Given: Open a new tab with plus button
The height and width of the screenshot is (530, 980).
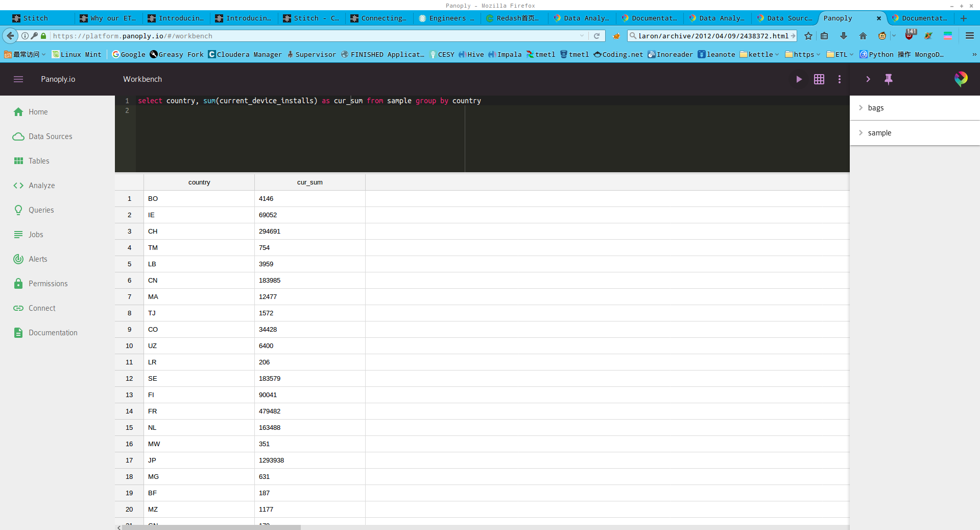Looking at the screenshot, I should (x=964, y=18).
